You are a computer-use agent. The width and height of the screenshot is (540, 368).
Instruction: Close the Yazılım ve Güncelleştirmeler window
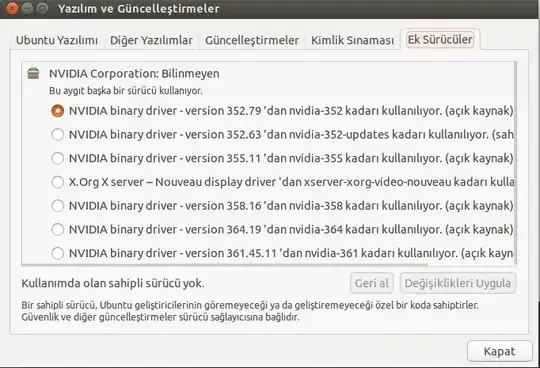(x=12, y=8)
